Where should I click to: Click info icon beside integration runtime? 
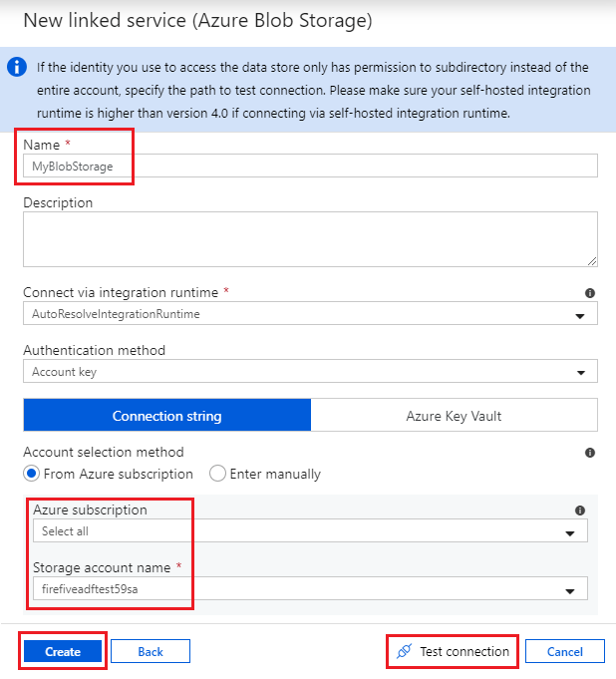click(590, 293)
